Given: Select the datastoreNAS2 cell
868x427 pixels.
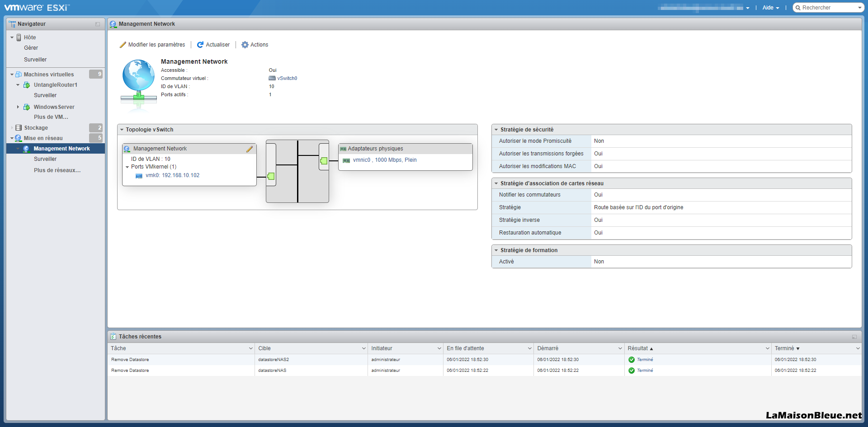Looking at the screenshot, I should (x=311, y=360).
